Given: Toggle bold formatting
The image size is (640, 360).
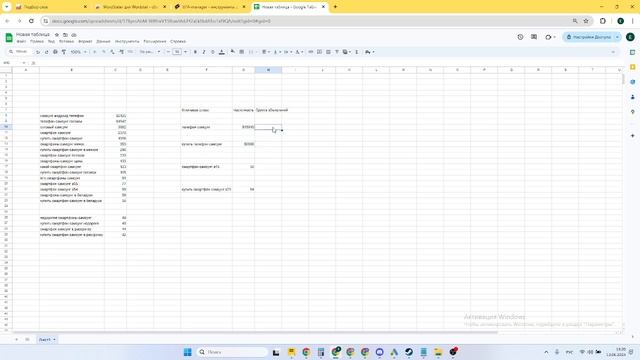Looking at the screenshot, I should (x=195, y=52).
